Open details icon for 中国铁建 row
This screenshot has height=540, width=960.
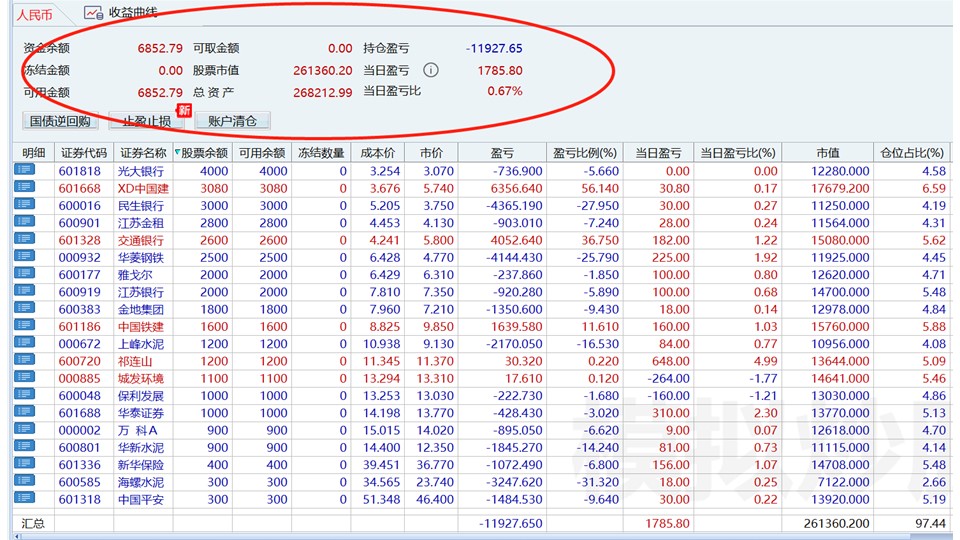24,325
